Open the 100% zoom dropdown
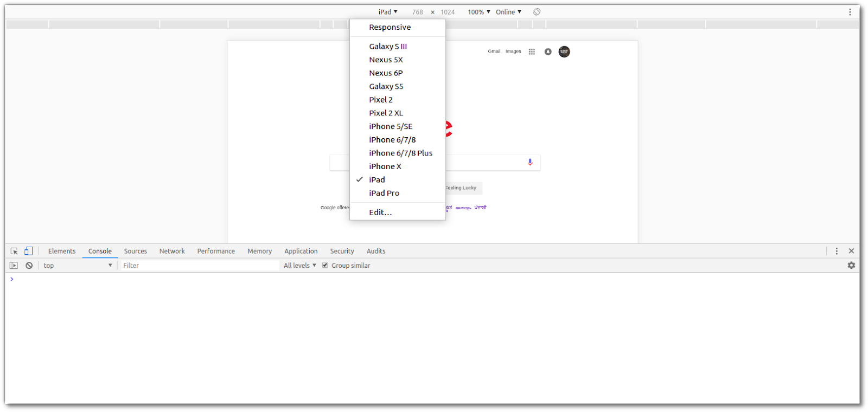Image resolution: width=868 pixels, height=412 pixels. click(x=479, y=12)
